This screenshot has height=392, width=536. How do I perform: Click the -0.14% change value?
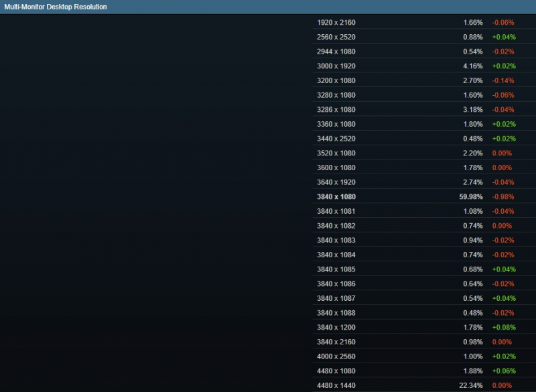click(x=504, y=81)
